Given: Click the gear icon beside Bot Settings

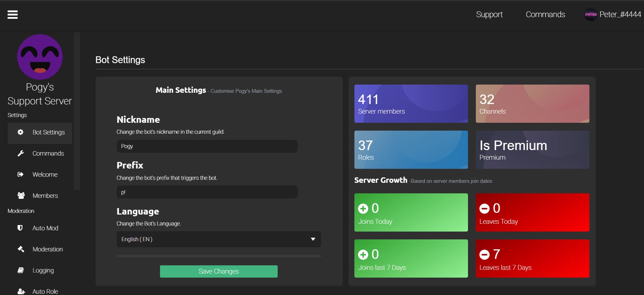Looking at the screenshot, I should point(20,132).
